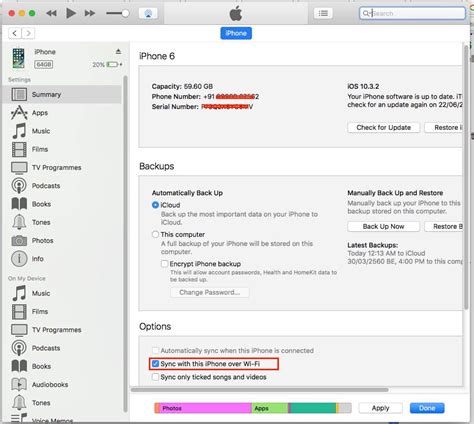Select iCloud automatic backup option

tap(155, 205)
